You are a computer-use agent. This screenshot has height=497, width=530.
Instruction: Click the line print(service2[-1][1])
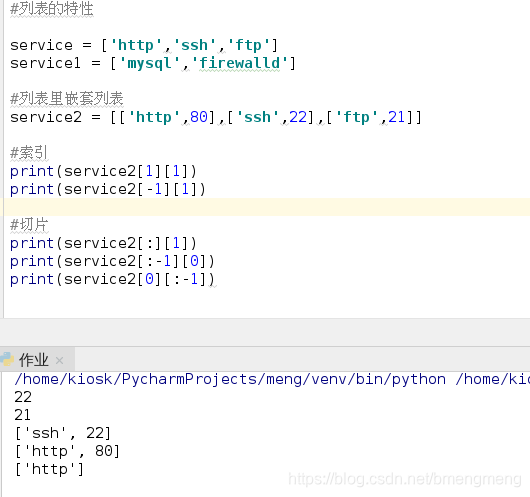(x=107, y=189)
